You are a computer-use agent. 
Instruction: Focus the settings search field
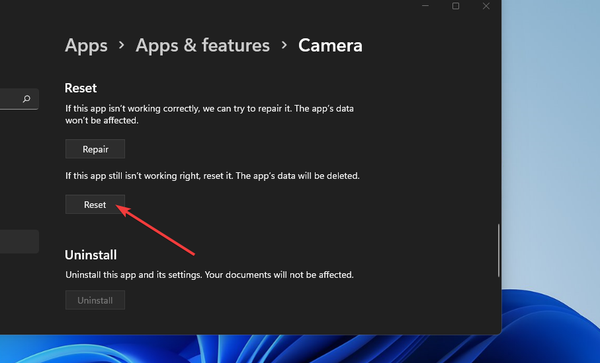pyautogui.click(x=19, y=99)
